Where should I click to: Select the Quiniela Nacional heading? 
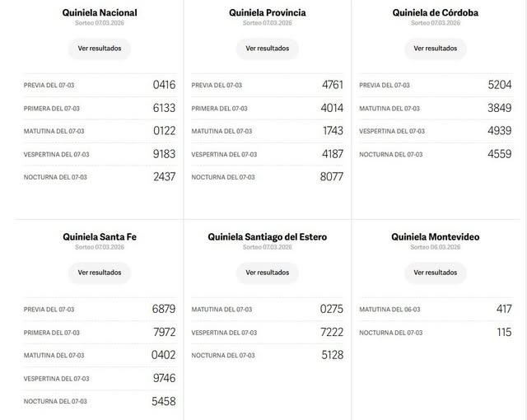(100, 13)
